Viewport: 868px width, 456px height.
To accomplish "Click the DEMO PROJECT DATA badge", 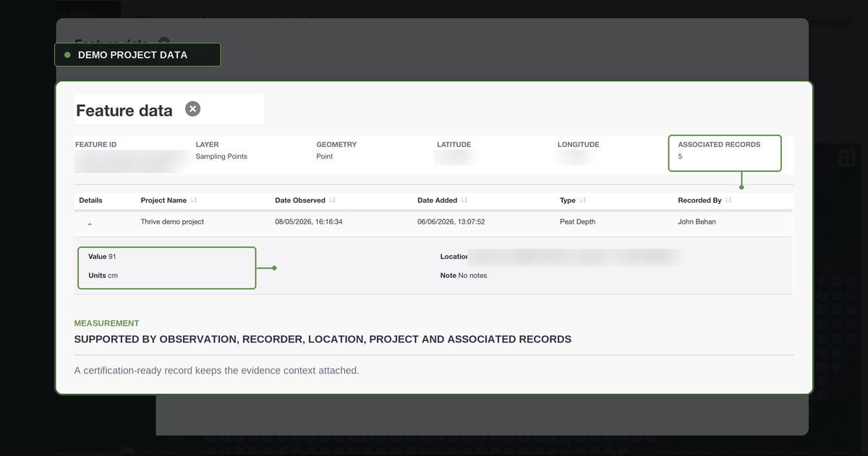I will click(137, 55).
